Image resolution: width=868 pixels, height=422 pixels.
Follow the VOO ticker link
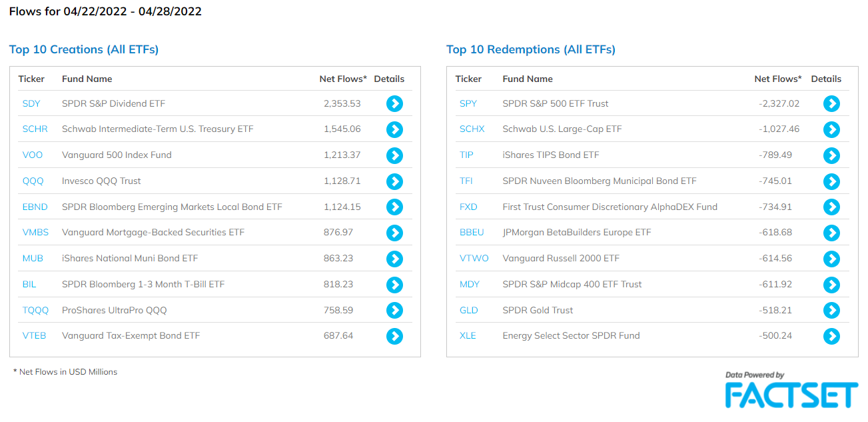33,155
